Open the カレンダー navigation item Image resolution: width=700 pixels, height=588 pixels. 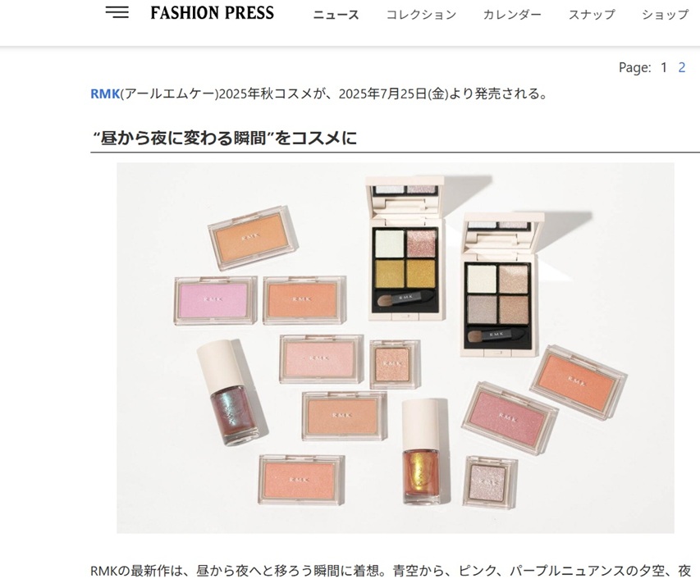pos(512,15)
